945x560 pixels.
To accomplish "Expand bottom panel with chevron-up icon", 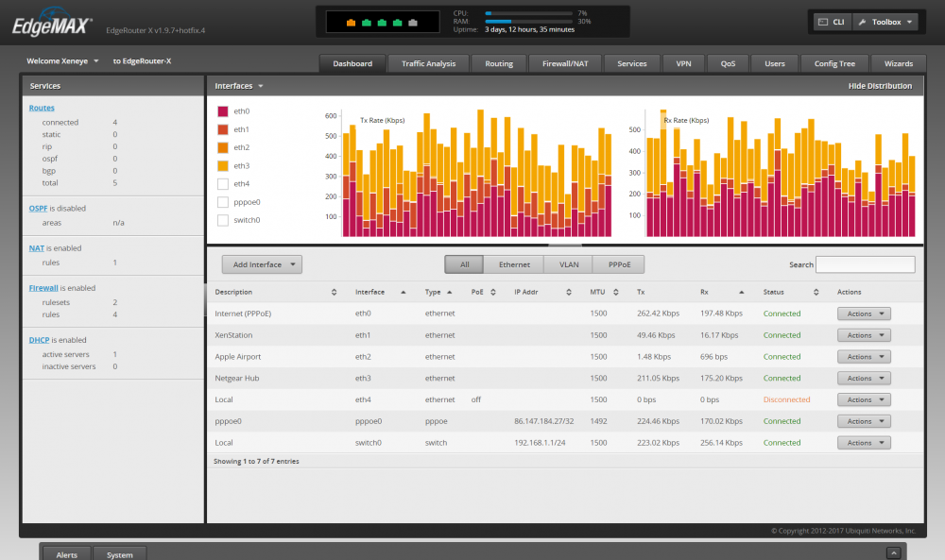I will 894,552.
